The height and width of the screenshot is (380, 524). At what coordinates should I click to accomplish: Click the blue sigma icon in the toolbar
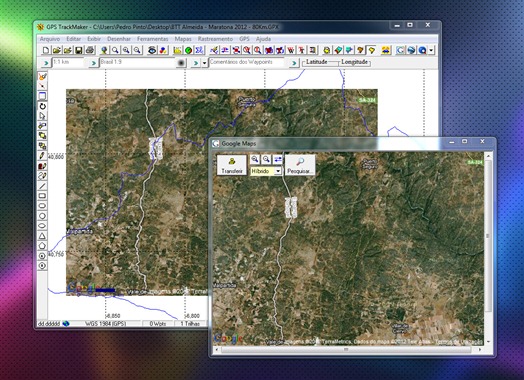200,50
